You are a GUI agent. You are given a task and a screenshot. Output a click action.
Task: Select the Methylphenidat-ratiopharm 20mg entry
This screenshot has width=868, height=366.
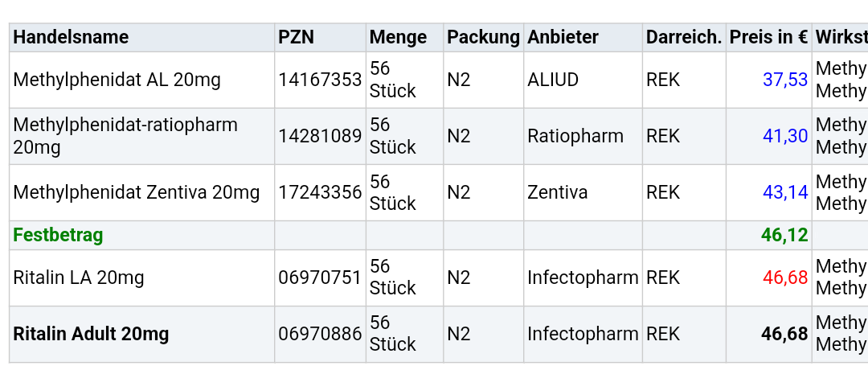(x=125, y=136)
